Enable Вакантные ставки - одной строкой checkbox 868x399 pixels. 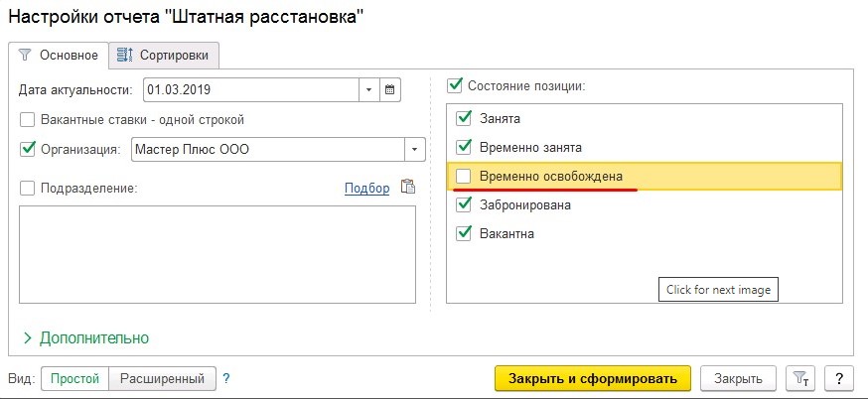click(27, 120)
